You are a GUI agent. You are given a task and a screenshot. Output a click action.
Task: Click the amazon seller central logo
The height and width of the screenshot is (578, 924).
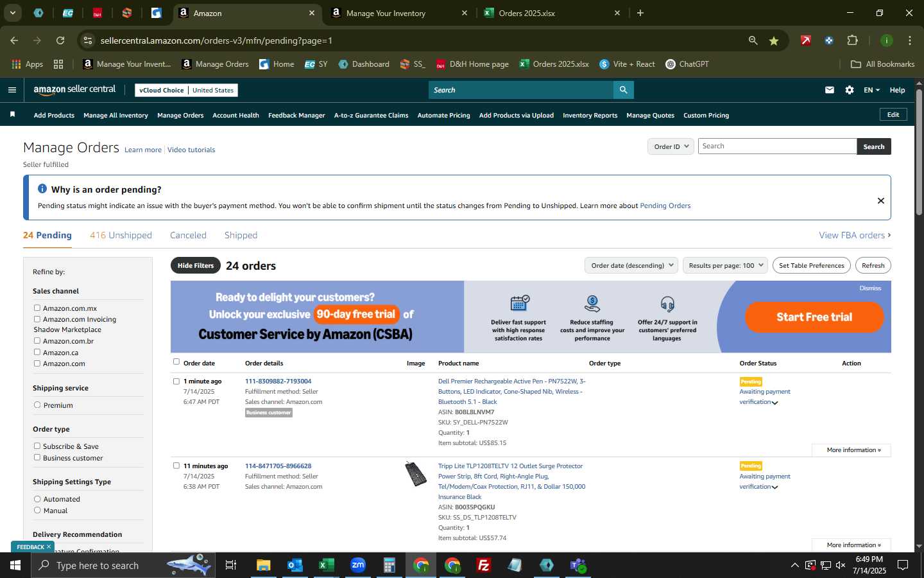click(x=74, y=90)
